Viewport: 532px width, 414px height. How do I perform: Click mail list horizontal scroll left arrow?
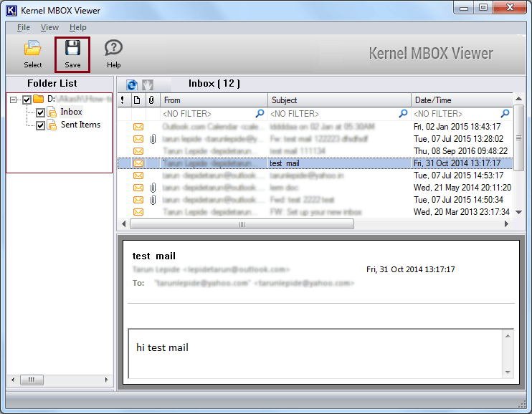coord(123,224)
